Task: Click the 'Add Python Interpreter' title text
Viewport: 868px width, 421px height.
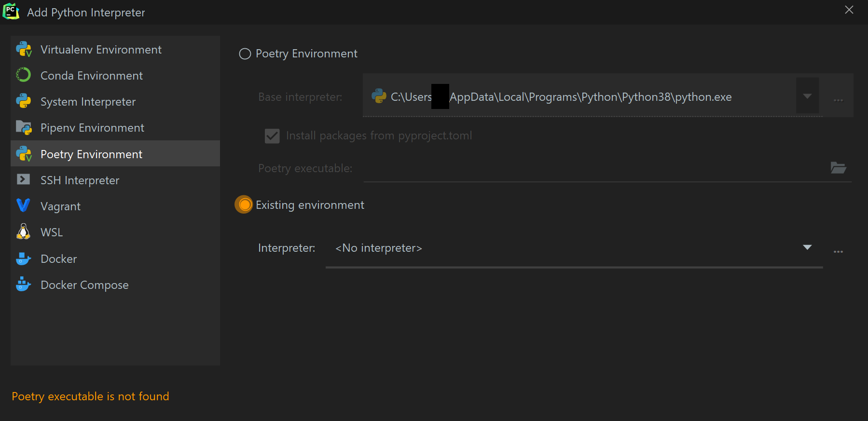Action: tap(86, 13)
